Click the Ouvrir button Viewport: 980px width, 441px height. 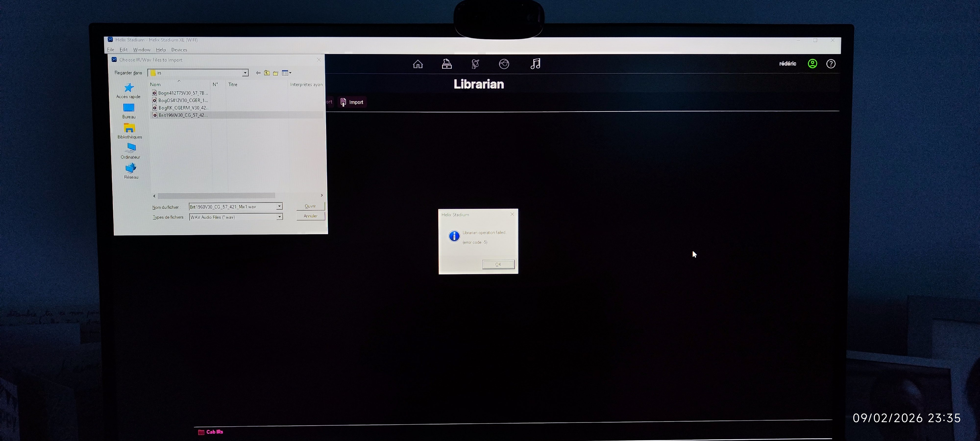coord(310,206)
